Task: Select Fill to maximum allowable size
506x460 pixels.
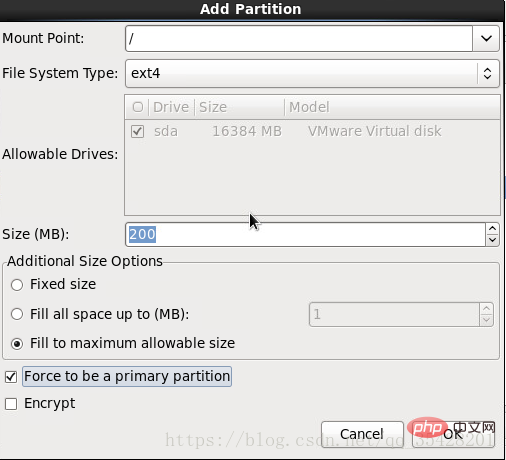Action: click(17, 344)
